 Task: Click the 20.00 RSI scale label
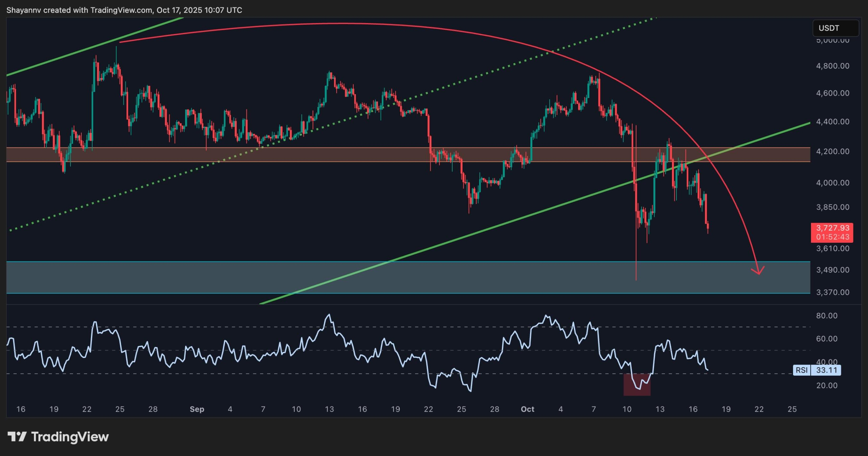click(827, 385)
